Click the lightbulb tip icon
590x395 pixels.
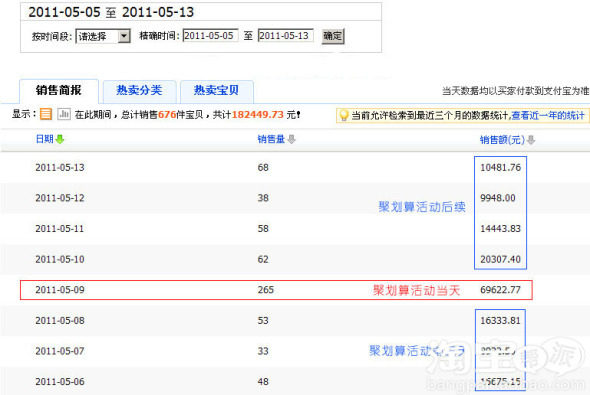pyautogui.click(x=343, y=115)
